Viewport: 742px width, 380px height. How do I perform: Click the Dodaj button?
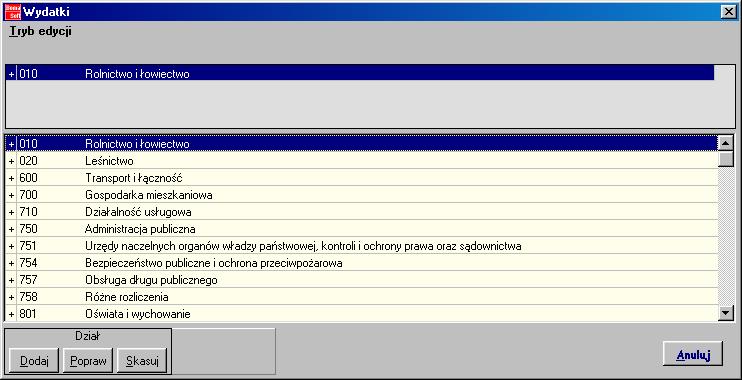pyautogui.click(x=34, y=361)
